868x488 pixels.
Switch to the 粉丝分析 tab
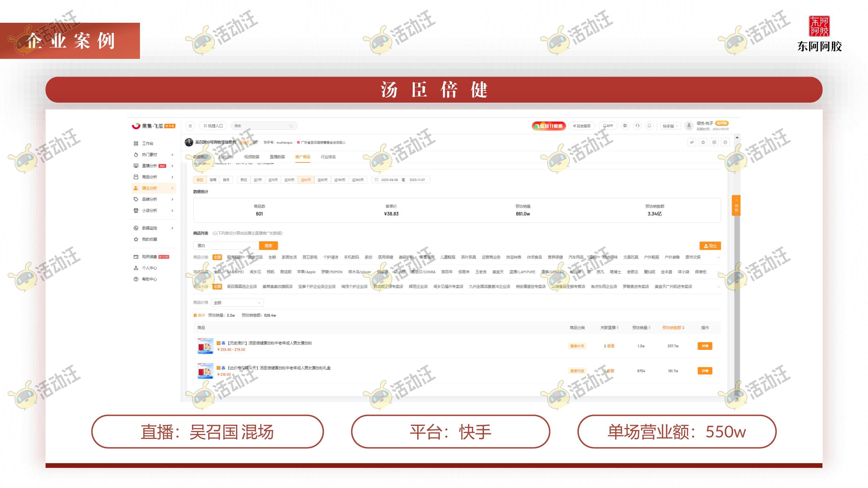tap(226, 157)
